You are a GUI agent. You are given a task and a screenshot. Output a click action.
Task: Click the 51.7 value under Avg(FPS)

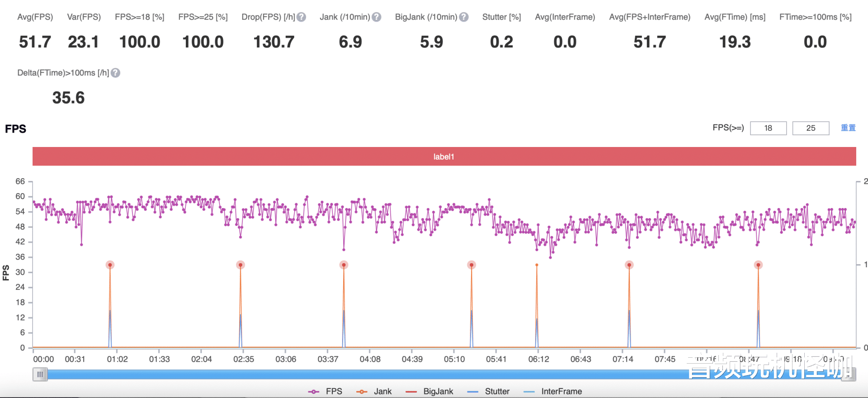[x=35, y=42]
